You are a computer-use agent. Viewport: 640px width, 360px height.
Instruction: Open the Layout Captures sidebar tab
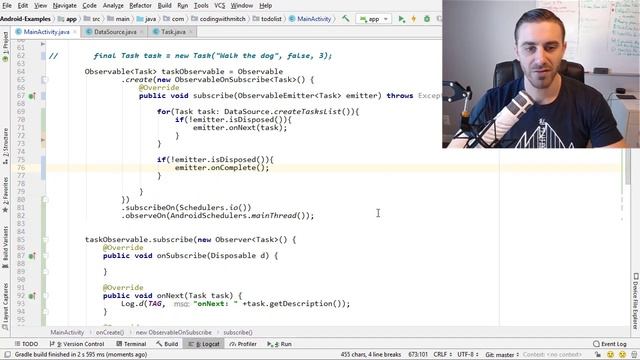(5, 307)
